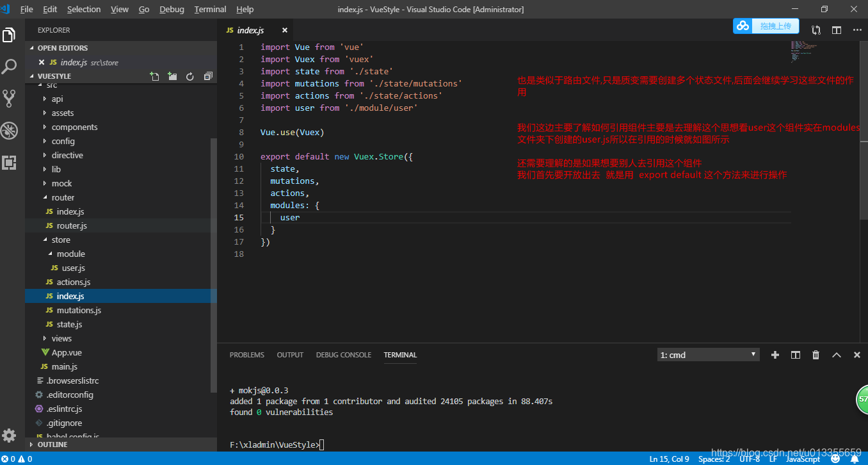
Task: Expand the Outline section
Action: [x=121, y=445]
